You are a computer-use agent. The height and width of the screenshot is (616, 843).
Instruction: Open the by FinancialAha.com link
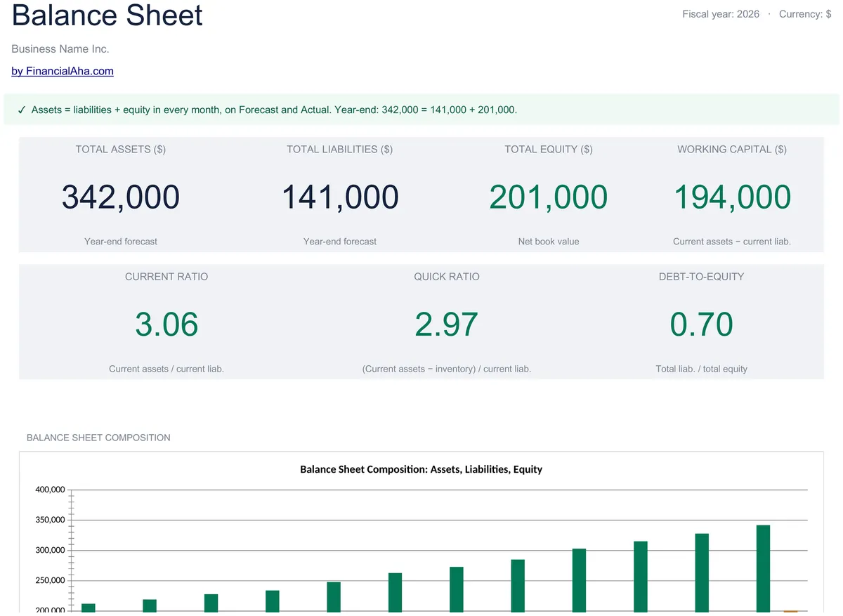pyautogui.click(x=63, y=71)
